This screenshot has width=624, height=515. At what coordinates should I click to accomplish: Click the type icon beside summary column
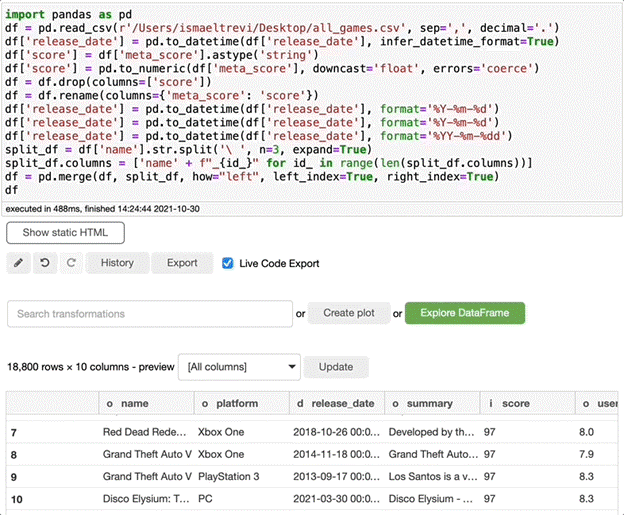pyautogui.click(x=396, y=404)
